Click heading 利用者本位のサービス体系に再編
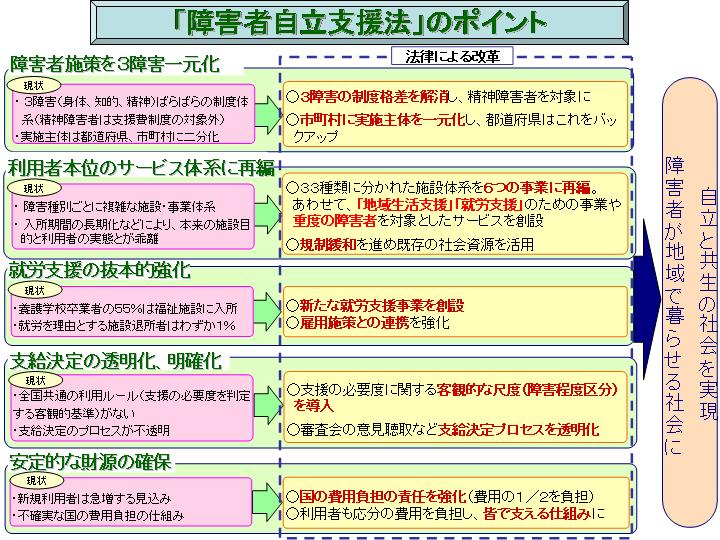Viewport: 720px width, 540px height. (141, 168)
